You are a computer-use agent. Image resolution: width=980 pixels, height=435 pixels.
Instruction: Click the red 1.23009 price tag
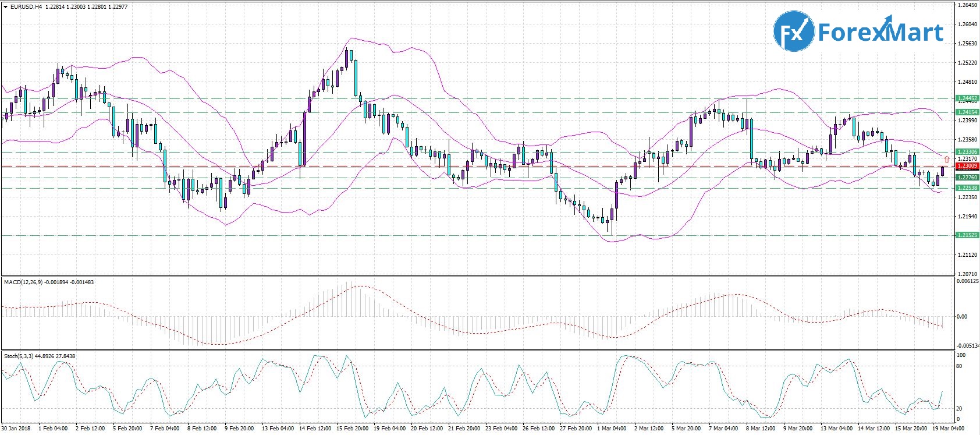pos(967,166)
